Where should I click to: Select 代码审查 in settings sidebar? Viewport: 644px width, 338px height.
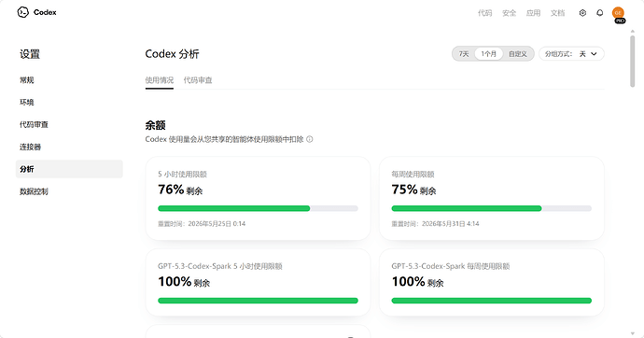[x=69, y=124]
